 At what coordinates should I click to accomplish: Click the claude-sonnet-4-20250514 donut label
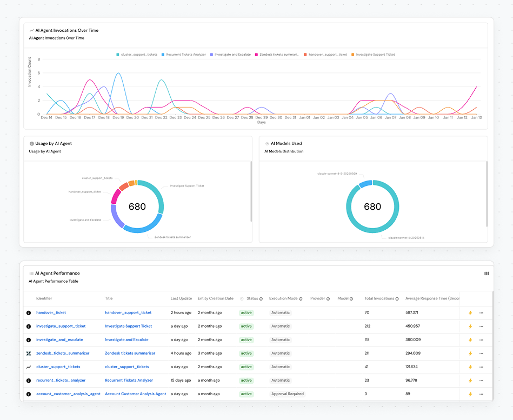[406, 238]
